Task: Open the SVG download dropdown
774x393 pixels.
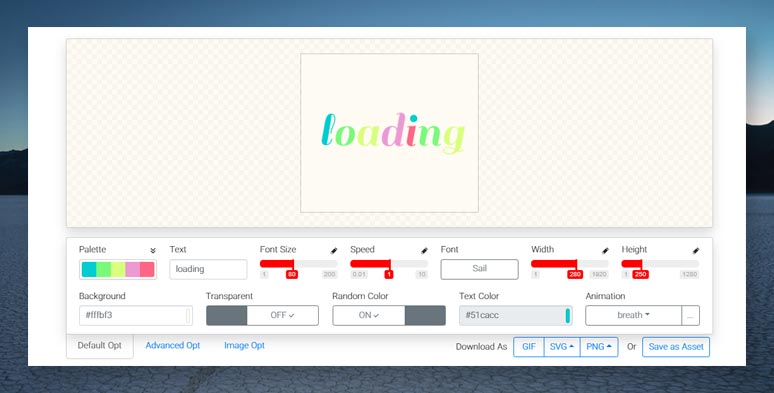Action: 562,347
